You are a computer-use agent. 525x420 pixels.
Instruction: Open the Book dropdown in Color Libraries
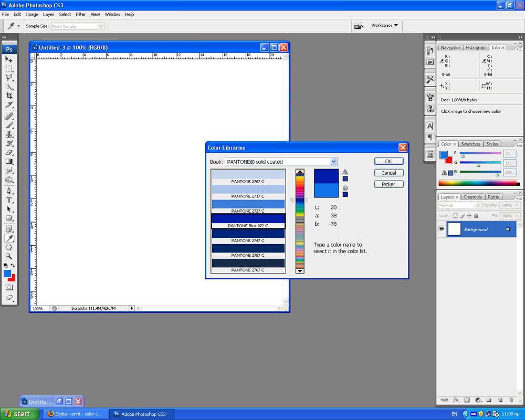[x=333, y=162]
